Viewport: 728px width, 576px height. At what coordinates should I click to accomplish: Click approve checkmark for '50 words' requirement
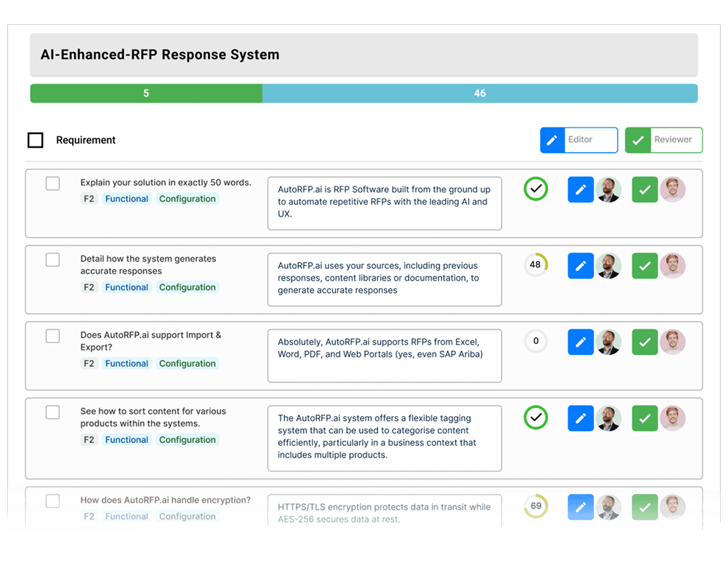pyautogui.click(x=645, y=189)
